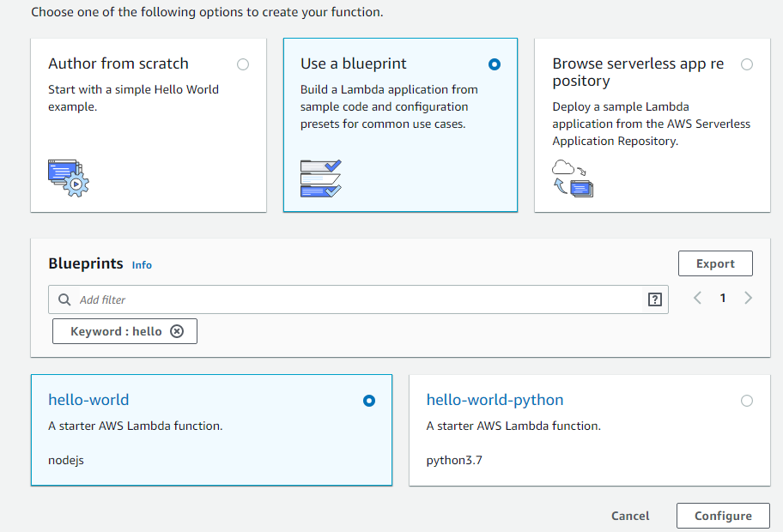The image size is (783, 532).
Task: Click hello-world's A starter AWS Lambda function text
Action: [136, 426]
